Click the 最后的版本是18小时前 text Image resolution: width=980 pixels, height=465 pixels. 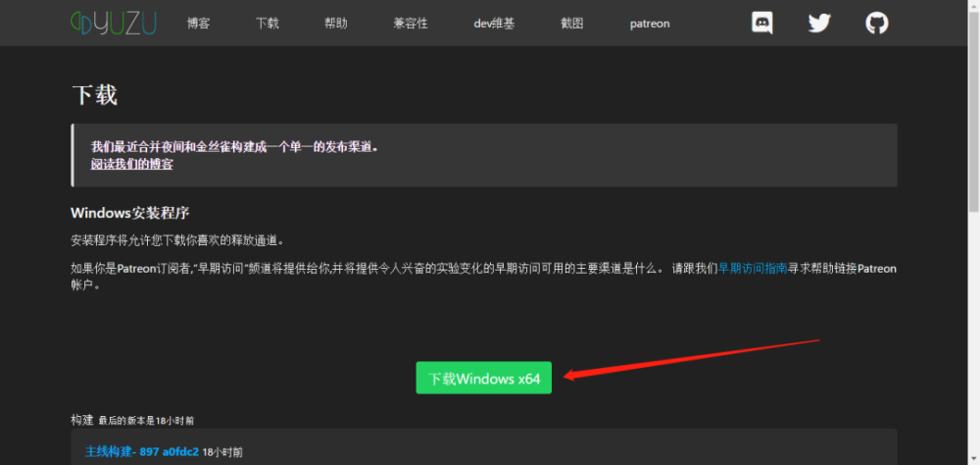point(146,421)
